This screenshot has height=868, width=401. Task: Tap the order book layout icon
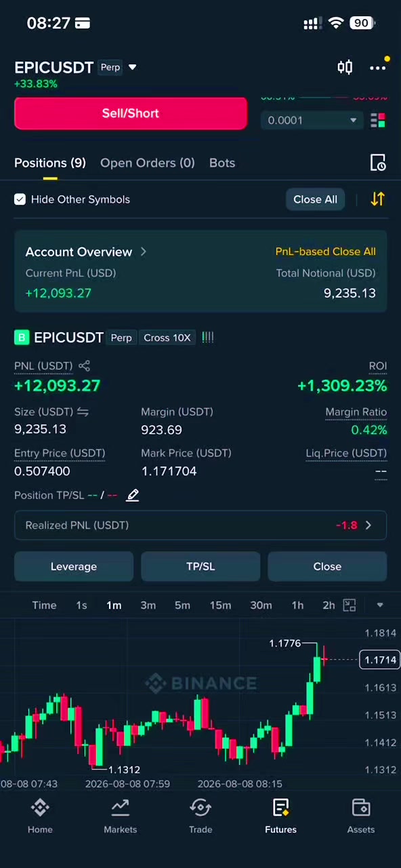tap(378, 120)
